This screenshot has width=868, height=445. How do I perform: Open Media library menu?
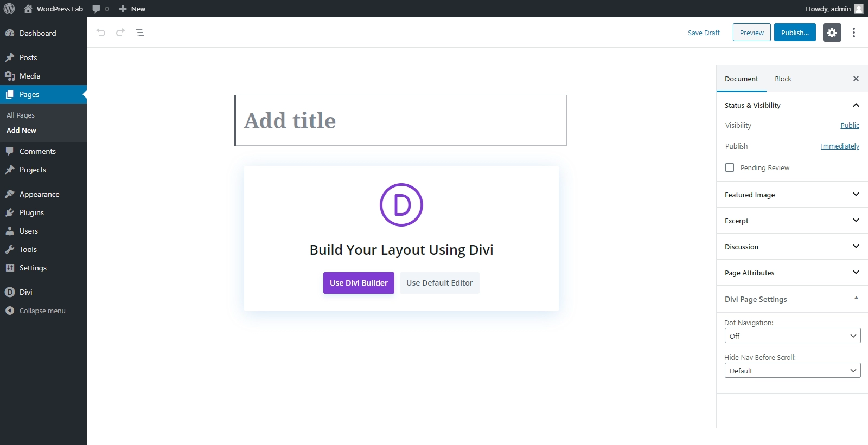pos(43,76)
